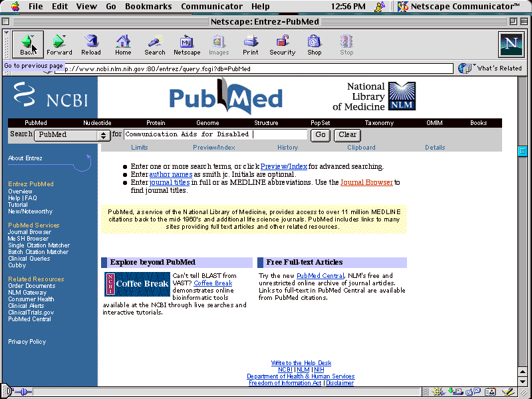Open My Netscape toolbar button
The image size is (532, 399).
[187, 45]
